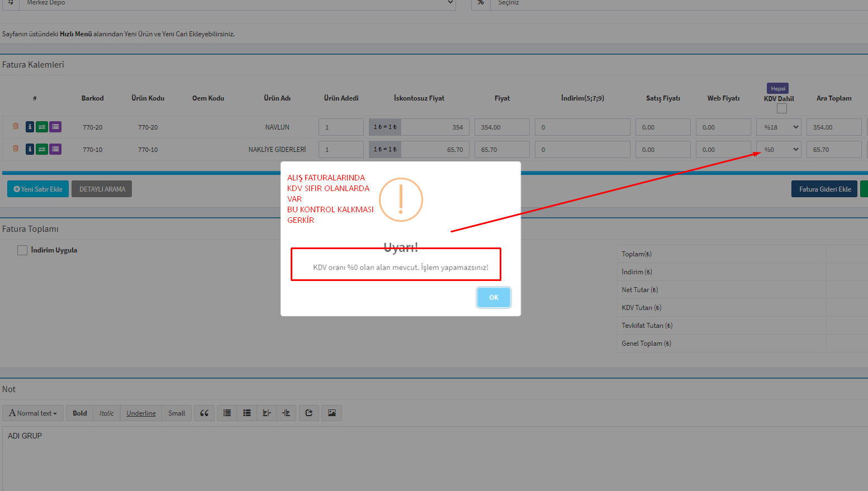Click the share link icon in editor toolbar
The height and width of the screenshot is (491, 868).
tap(309, 413)
